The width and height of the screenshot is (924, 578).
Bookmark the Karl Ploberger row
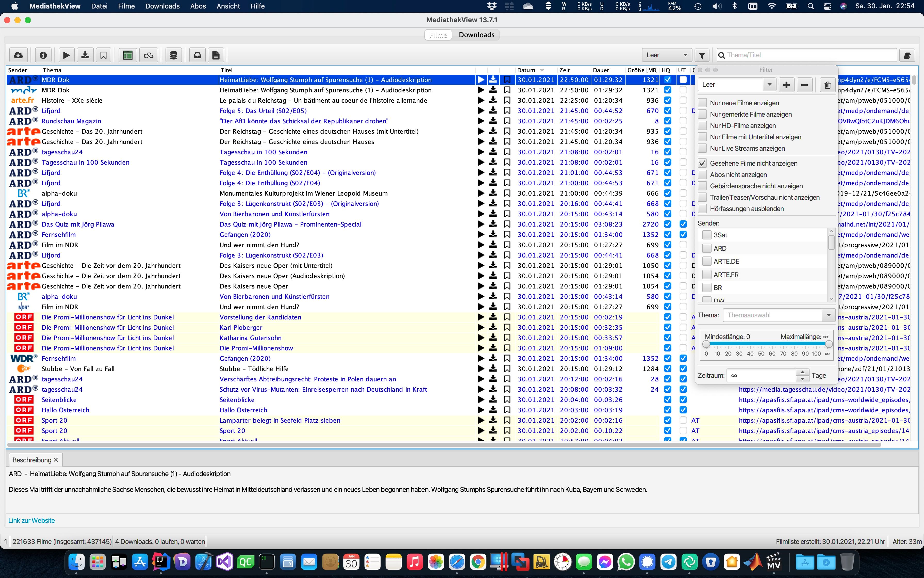coord(507,328)
